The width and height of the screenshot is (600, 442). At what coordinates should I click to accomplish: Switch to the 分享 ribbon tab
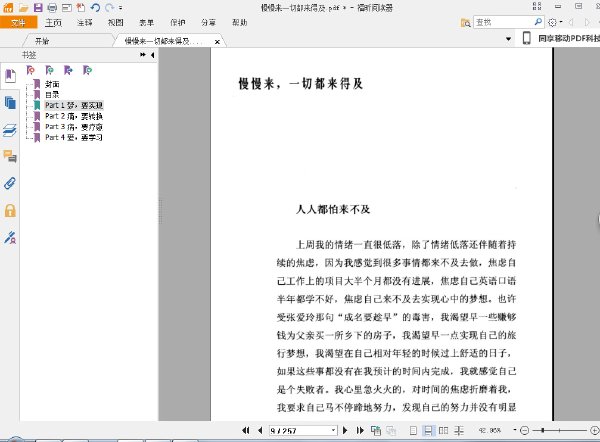[209, 23]
